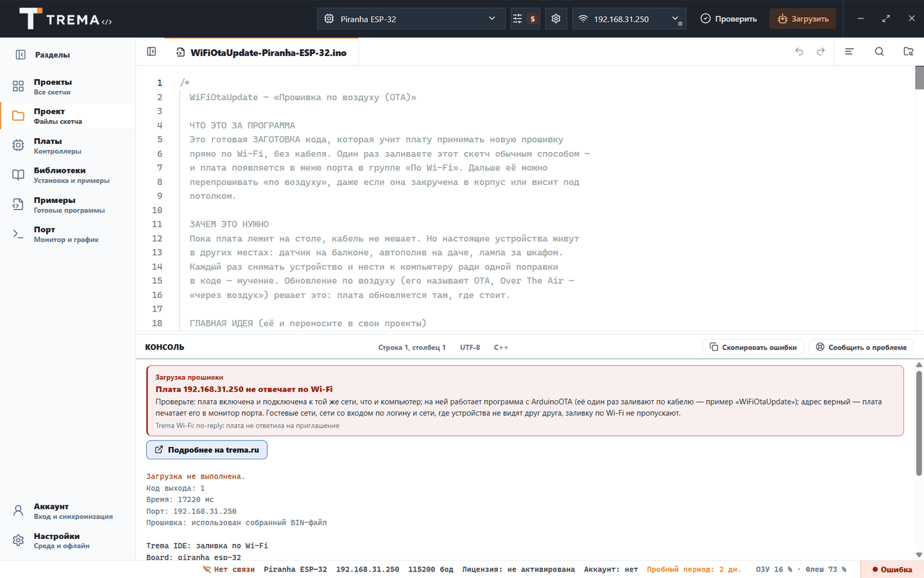Select the WiFiOtaUpdate-Piranha-ESP-32.ino tab

261,53
